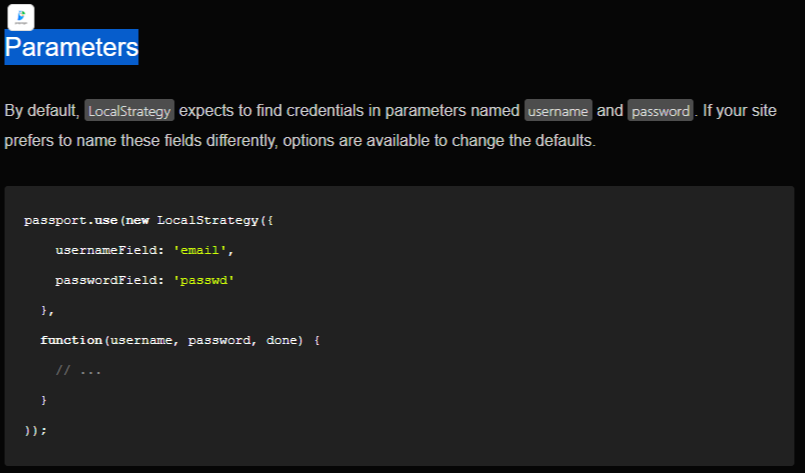Viewport: 805px width, 473px height.
Task: Click the highlighted Parameters heading
Action: pos(71,47)
